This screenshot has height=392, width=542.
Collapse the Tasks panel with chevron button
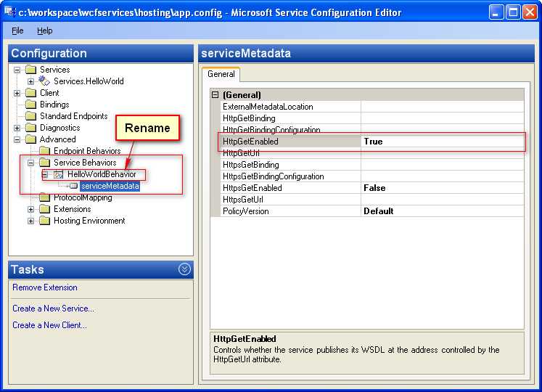(184, 269)
